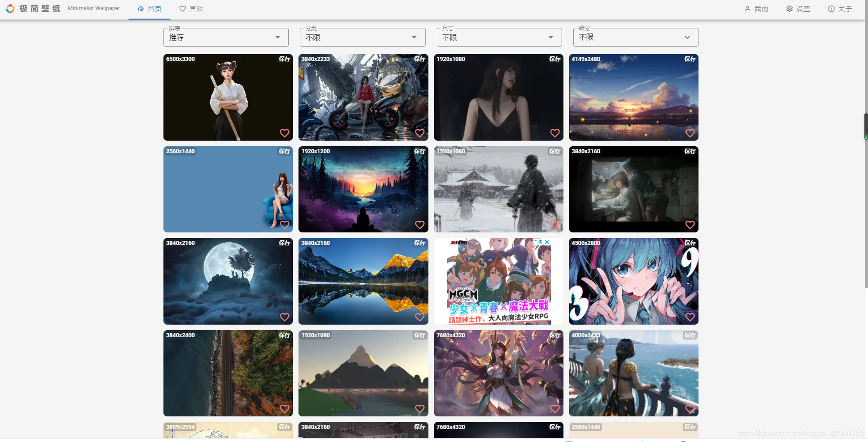Expand the 分类 category dropdown
868x442 pixels.
pyautogui.click(x=363, y=37)
